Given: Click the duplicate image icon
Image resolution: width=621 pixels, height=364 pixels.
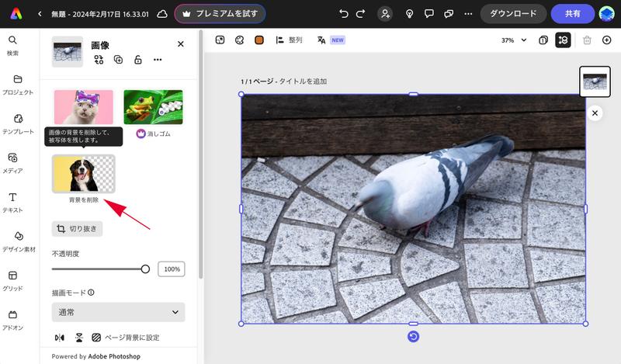Looking at the screenshot, I should (x=118, y=60).
